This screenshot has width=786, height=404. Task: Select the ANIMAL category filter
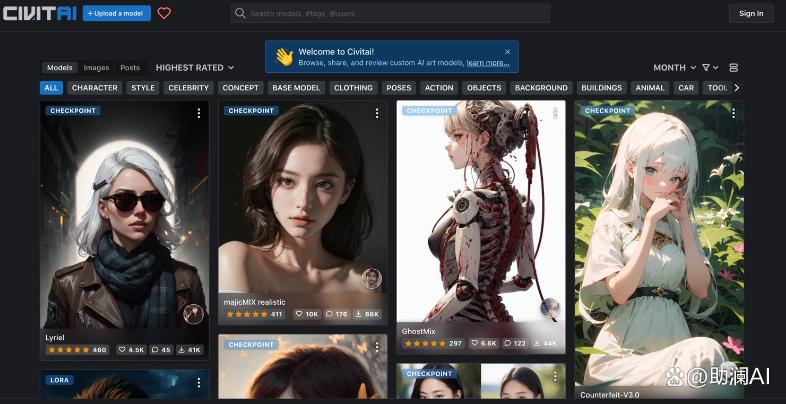click(650, 88)
